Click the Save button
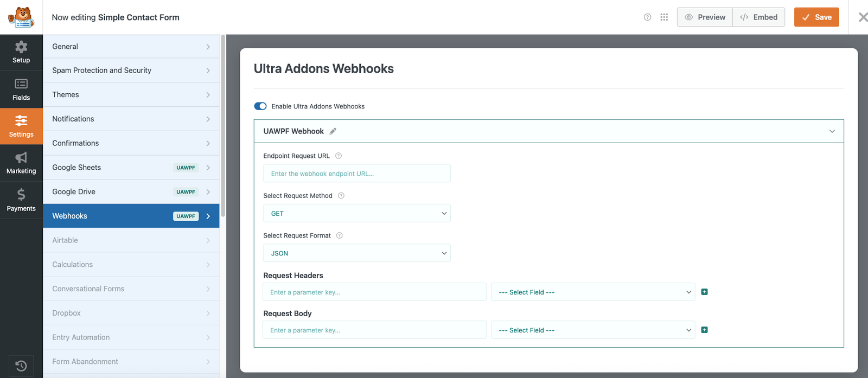The width and height of the screenshot is (868, 378). (816, 17)
